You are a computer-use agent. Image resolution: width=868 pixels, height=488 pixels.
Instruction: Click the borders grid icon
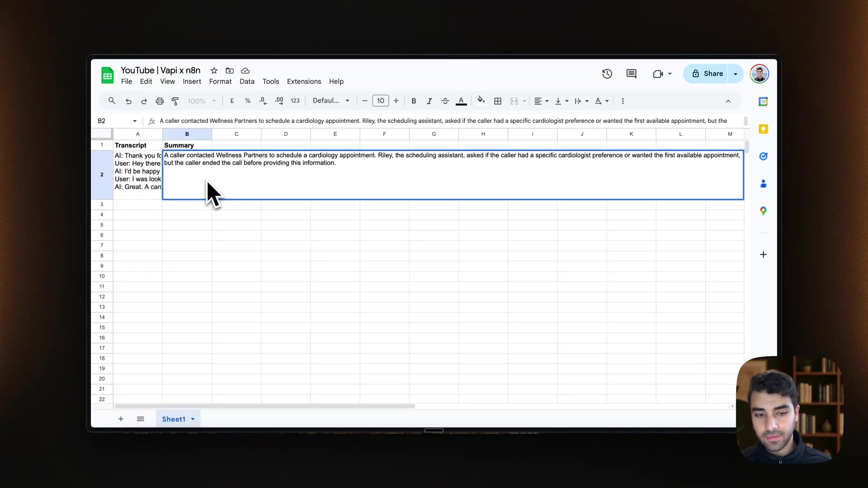498,101
